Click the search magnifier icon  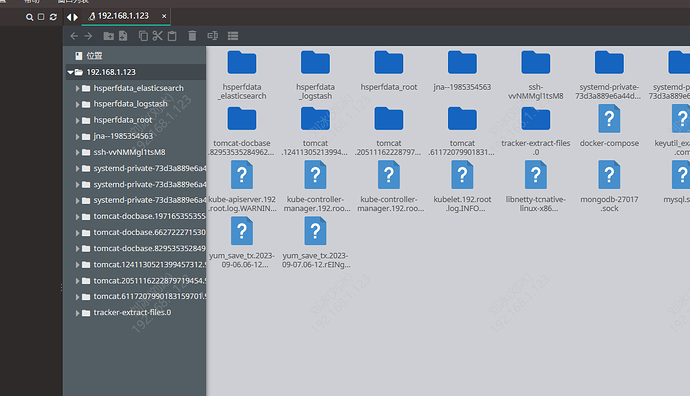click(29, 17)
